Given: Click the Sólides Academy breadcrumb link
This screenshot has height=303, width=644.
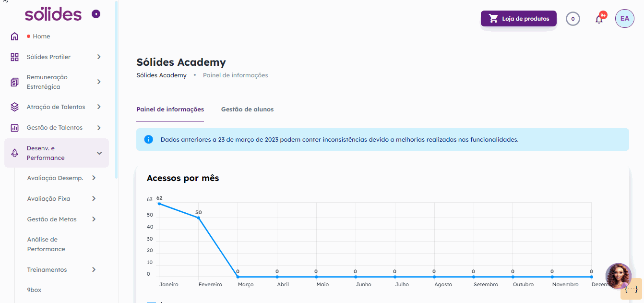Looking at the screenshot, I should pyautogui.click(x=161, y=75).
